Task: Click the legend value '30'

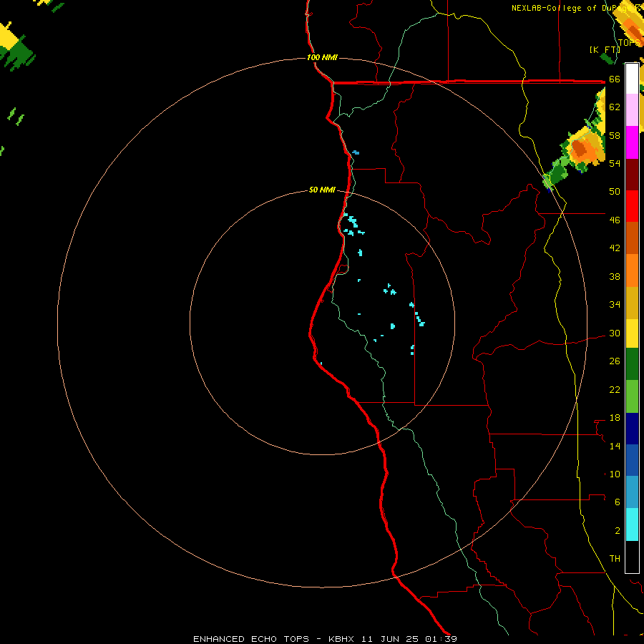Action: coord(615,333)
